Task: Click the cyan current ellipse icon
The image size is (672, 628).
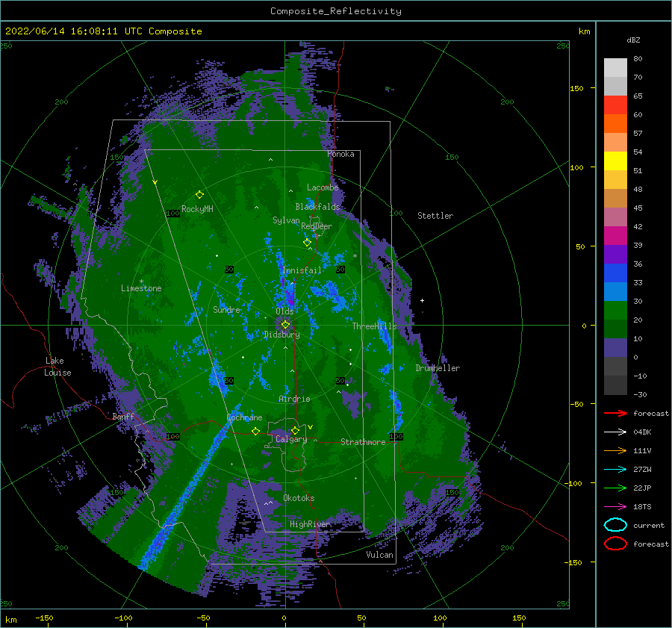Action: [x=615, y=525]
